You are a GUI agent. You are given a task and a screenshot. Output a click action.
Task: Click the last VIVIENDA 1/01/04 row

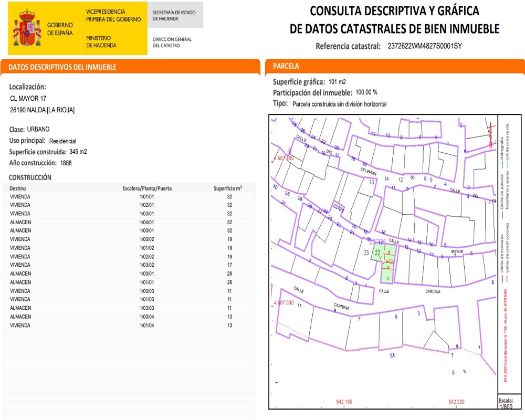coord(129,325)
